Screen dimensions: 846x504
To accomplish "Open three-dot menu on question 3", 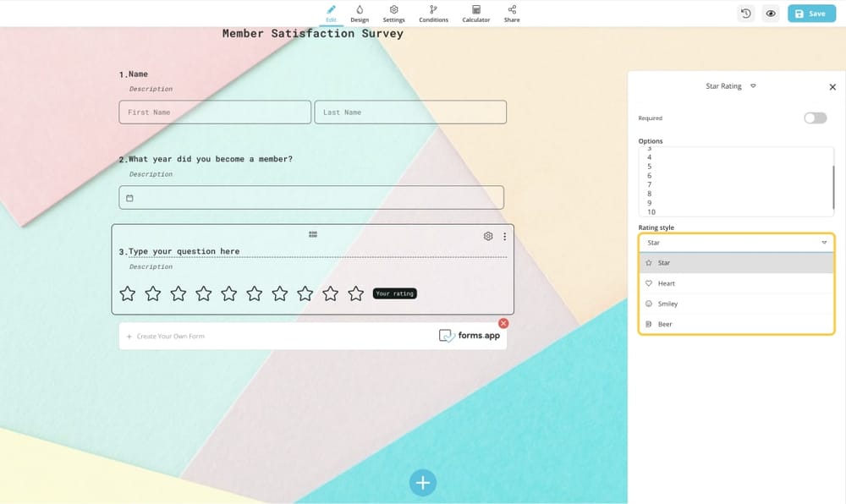I will pos(505,237).
